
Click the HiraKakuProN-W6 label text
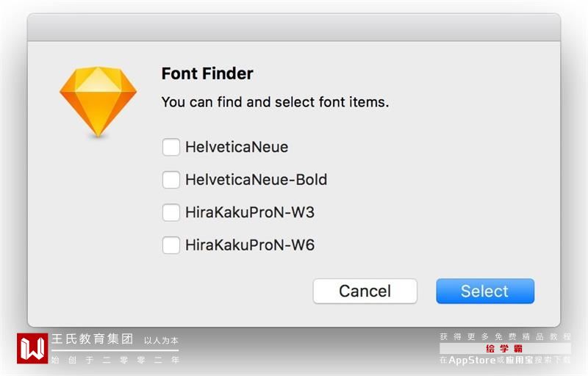click(250, 245)
